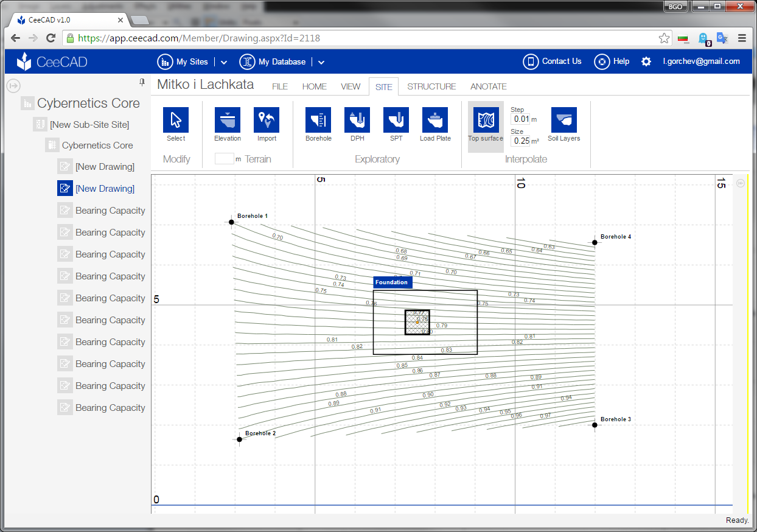Click Borehole 4 point marker
This screenshot has width=757, height=532.
tap(595, 242)
